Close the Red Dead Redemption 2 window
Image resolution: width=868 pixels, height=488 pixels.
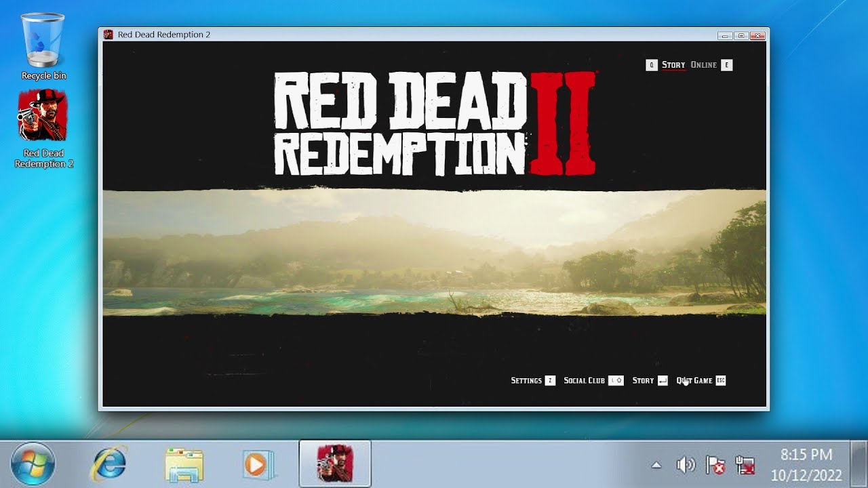[x=757, y=35]
